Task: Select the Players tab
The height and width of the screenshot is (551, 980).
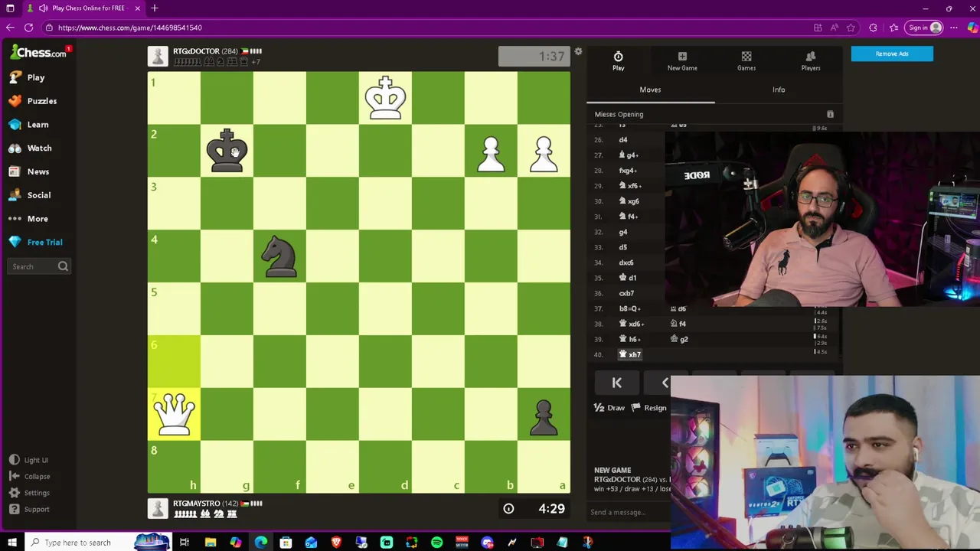Action: (x=811, y=61)
